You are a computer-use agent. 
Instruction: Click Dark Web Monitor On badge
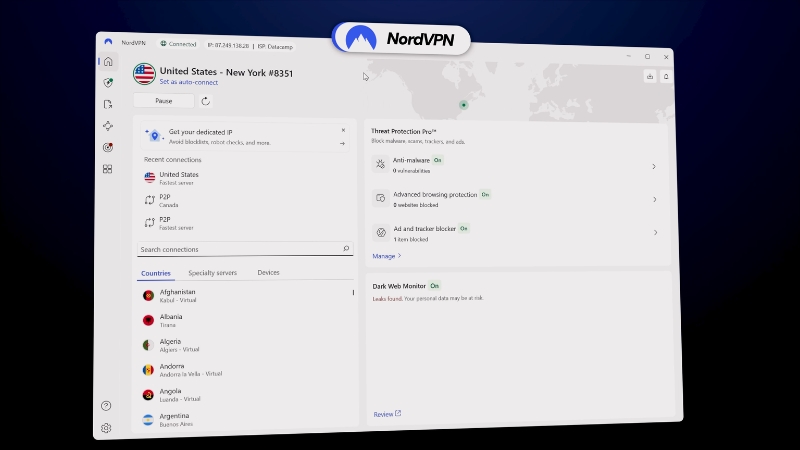coord(435,286)
